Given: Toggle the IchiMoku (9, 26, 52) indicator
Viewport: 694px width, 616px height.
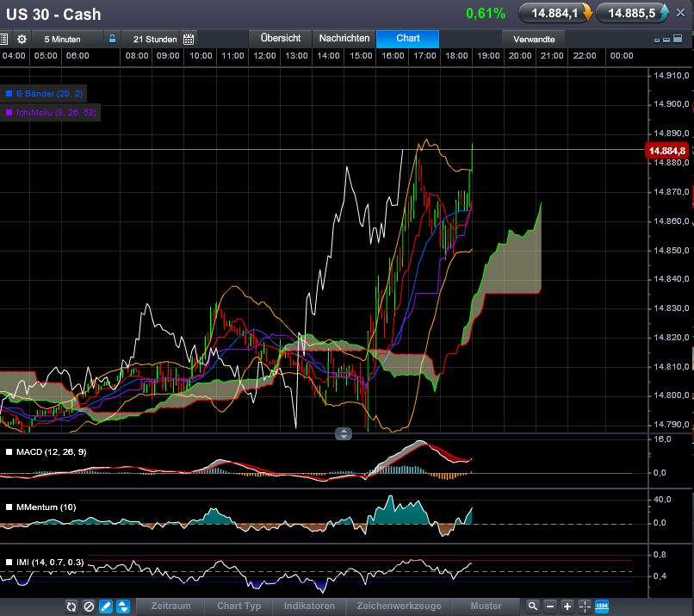Looking at the screenshot, I should pyautogui.click(x=51, y=113).
